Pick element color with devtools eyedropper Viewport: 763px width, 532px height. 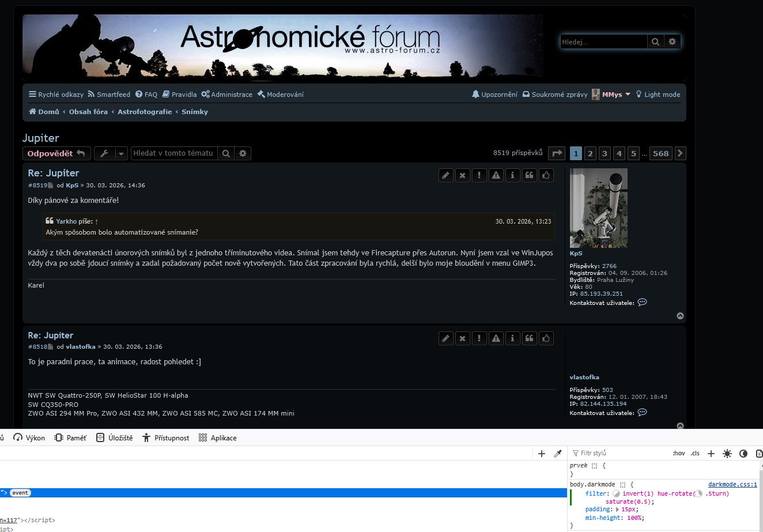tap(558, 454)
